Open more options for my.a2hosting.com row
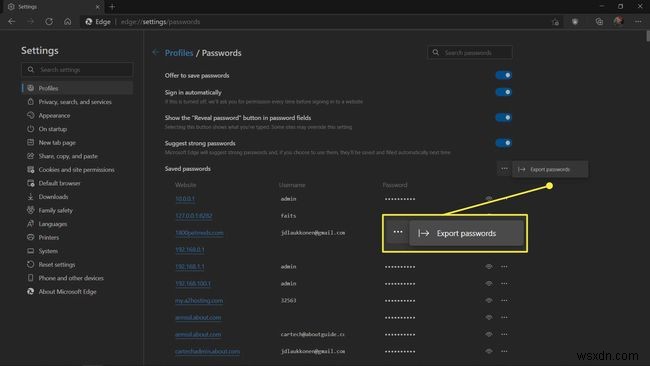Screen dimensions: 650x366 (504, 301)
